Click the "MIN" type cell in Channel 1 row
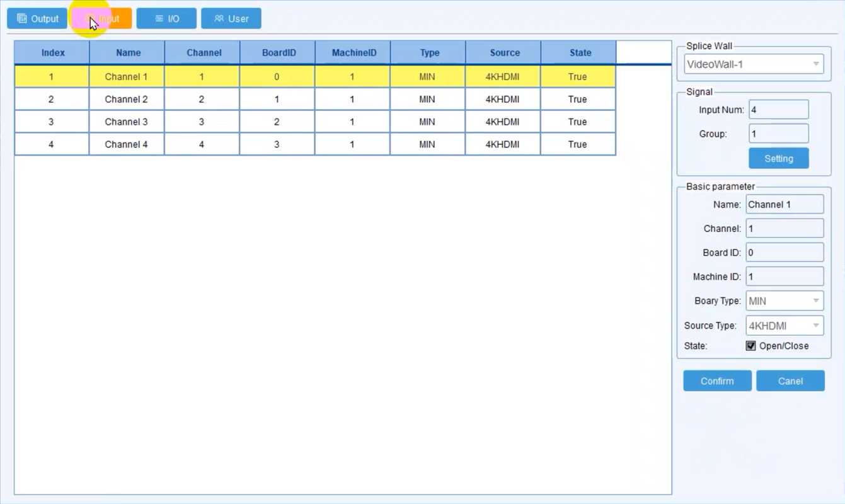The width and height of the screenshot is (845, 504). [x=428, y=77]
